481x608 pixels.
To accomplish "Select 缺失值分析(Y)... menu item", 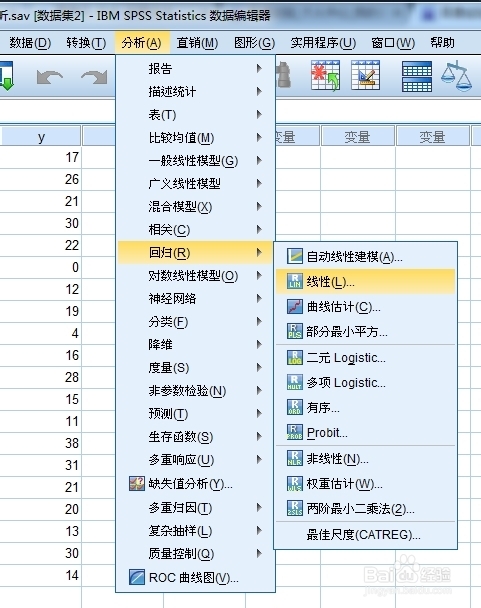I will 195,484.
